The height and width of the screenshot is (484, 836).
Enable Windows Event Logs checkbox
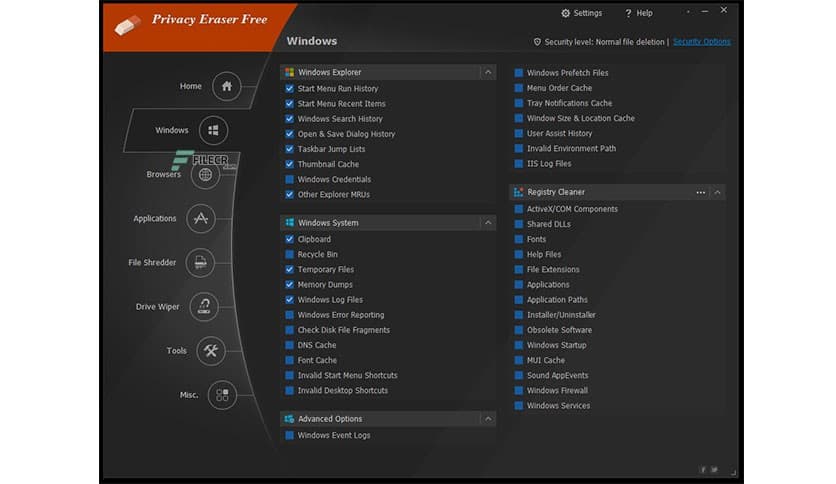(x=290, y=435)
